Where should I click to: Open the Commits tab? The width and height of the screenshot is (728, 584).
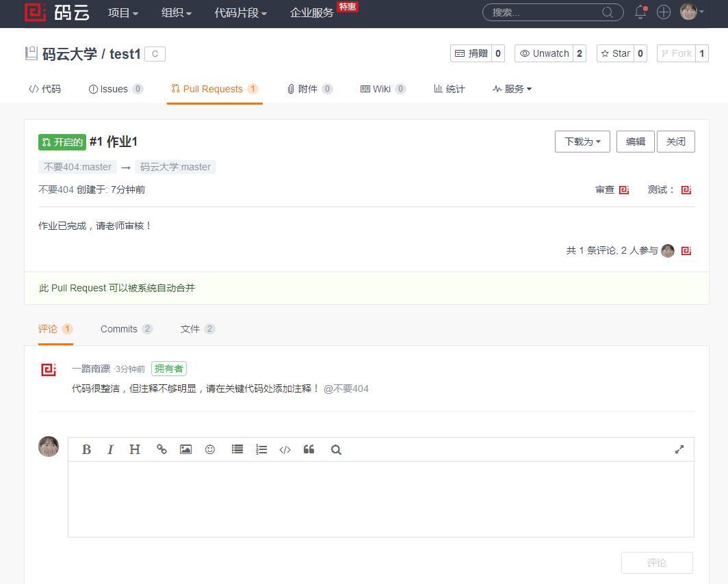pos(127,329)
